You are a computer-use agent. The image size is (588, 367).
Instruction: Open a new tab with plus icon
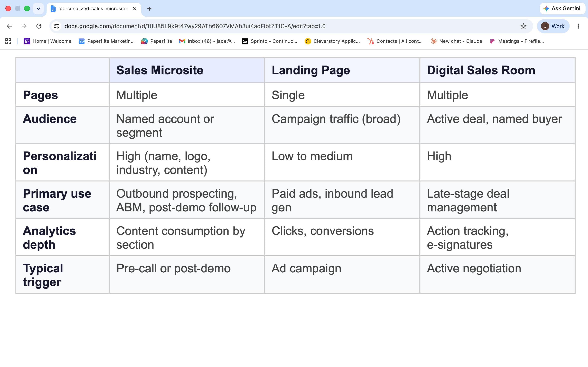coord(149,9)
